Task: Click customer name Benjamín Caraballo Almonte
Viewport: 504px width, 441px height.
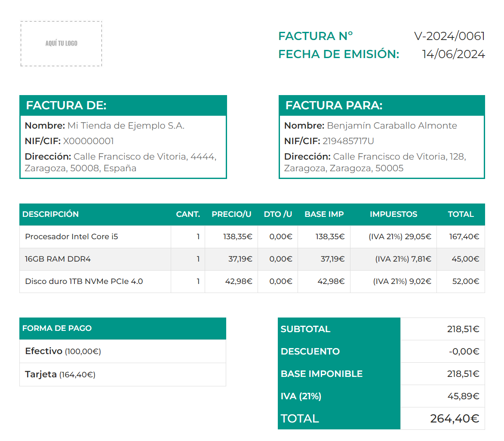Action: point(392,126)
